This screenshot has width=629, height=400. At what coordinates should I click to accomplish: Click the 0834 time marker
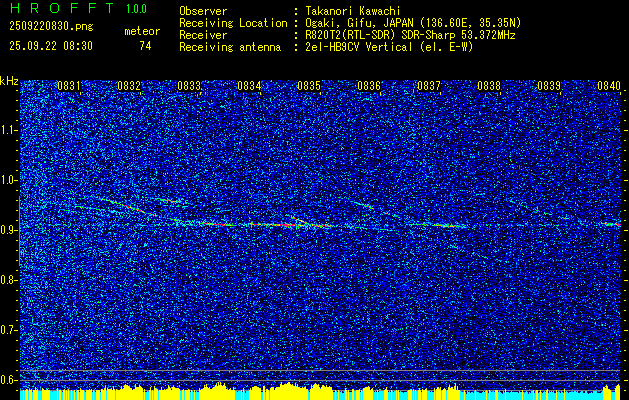(x=249, y=86)
